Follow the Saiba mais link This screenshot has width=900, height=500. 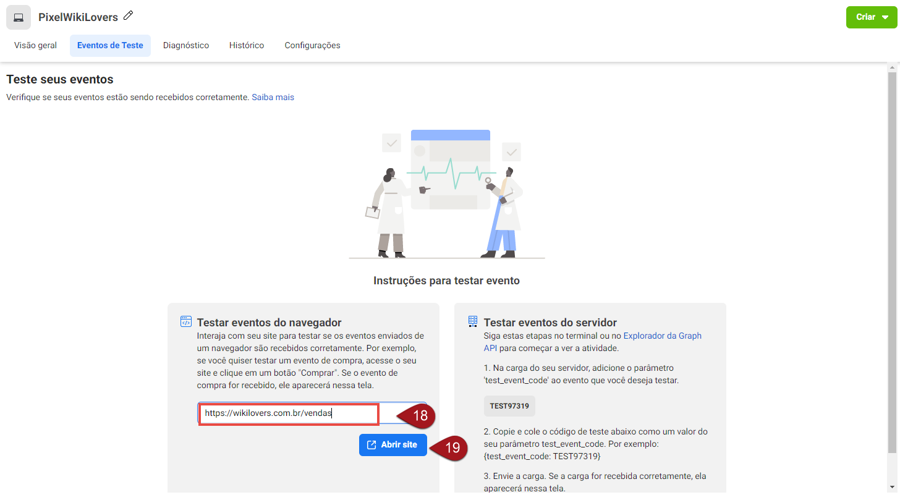point(273,97)
